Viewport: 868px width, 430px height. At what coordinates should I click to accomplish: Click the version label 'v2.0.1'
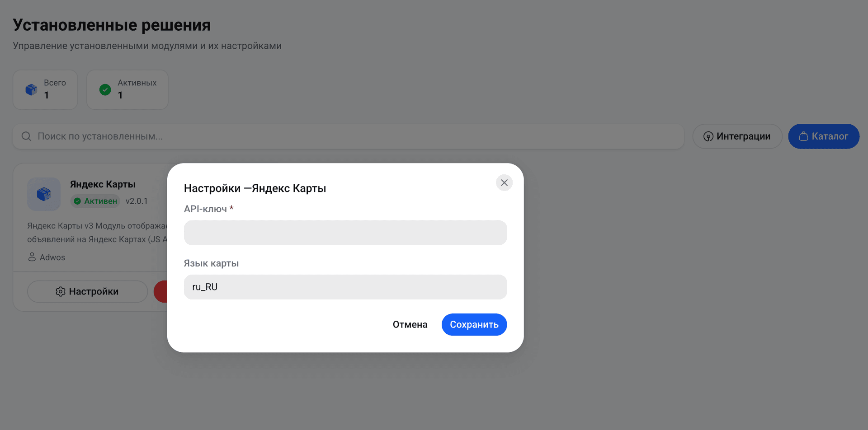click(x=137, y=201)
